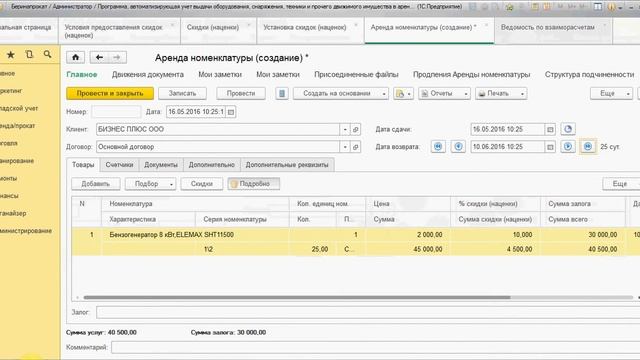Click Провести и закрыть button
The width and height of the screenshot is (640, 360).
point(110,93)
